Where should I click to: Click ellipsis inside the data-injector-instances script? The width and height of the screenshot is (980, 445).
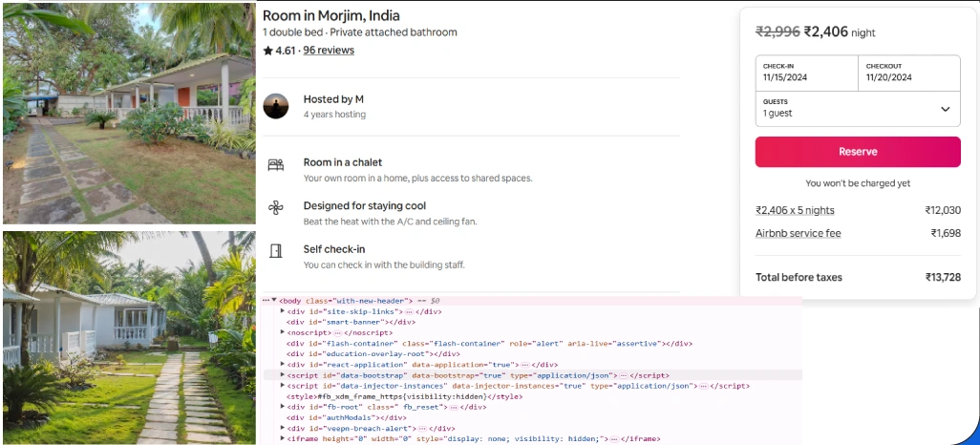pyautogui.click(x=703, y=386)
